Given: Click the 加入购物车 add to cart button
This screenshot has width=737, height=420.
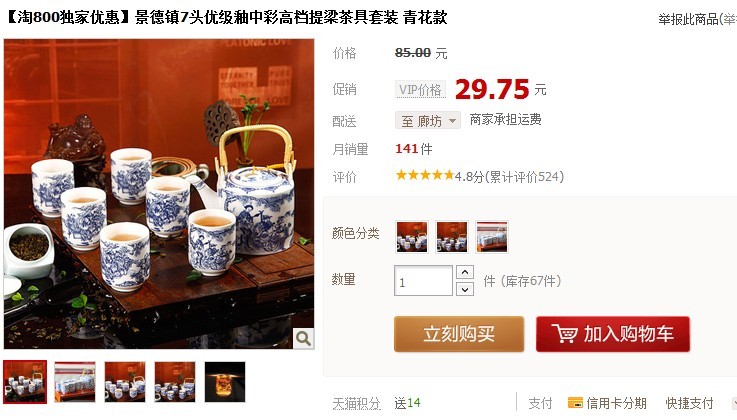Looking at the screenshot, I should tap(613, 334).
